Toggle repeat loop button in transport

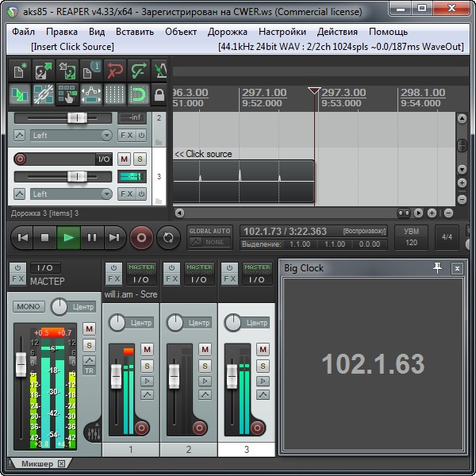[168, 236]
